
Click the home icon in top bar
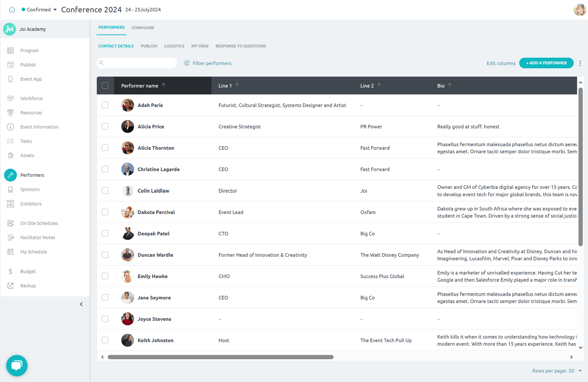pyautogui.click(x=12, y=10)
